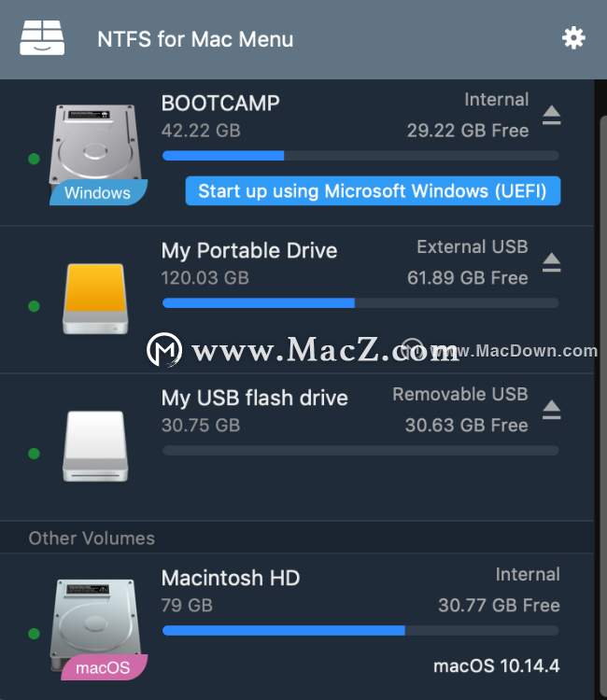Click the green status dot for My USB flash drive
Viewport: 607px width, 700px height.
(34, 453)
